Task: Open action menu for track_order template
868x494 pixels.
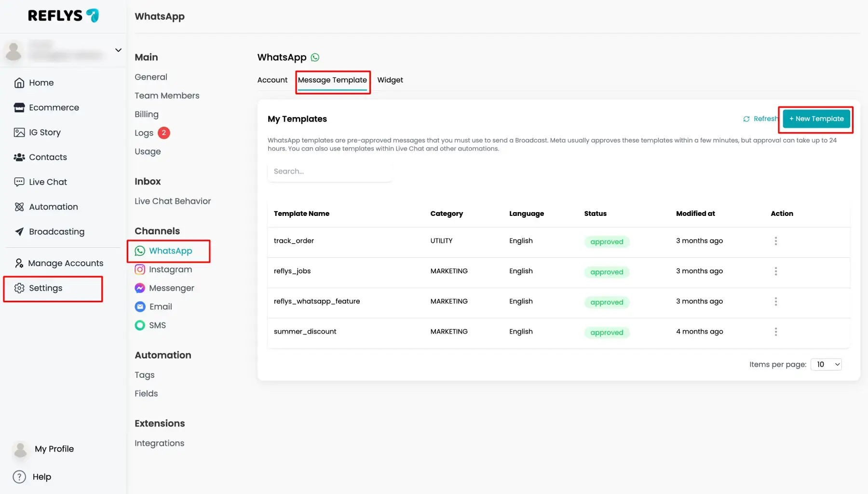Action: coord(775,241)
